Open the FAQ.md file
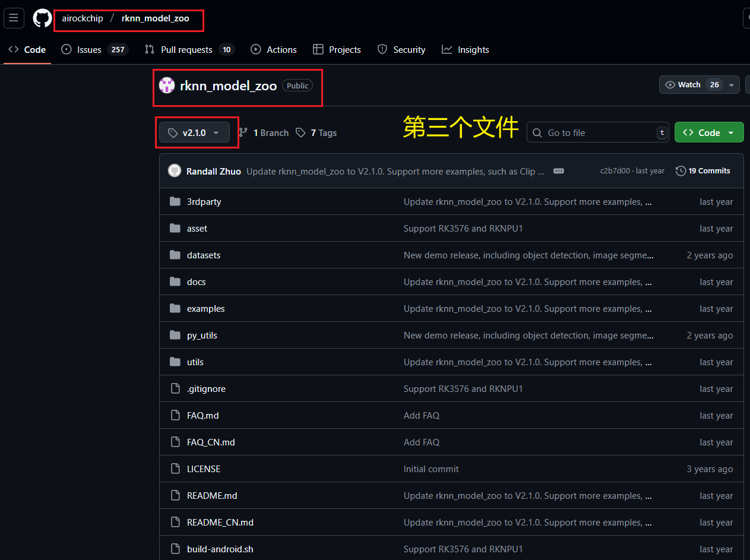Viewport: 750px width, 560px height. coord(203,416)
